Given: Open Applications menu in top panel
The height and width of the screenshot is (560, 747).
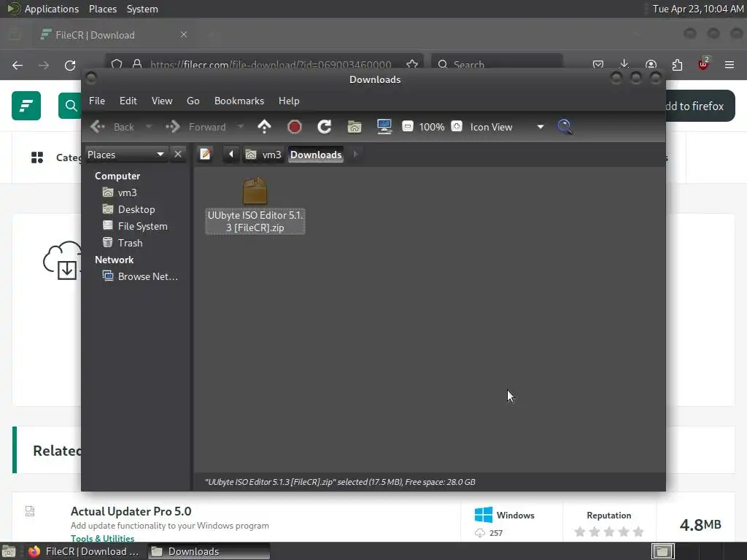Looking at the screenshot, I should click(44, 9).
